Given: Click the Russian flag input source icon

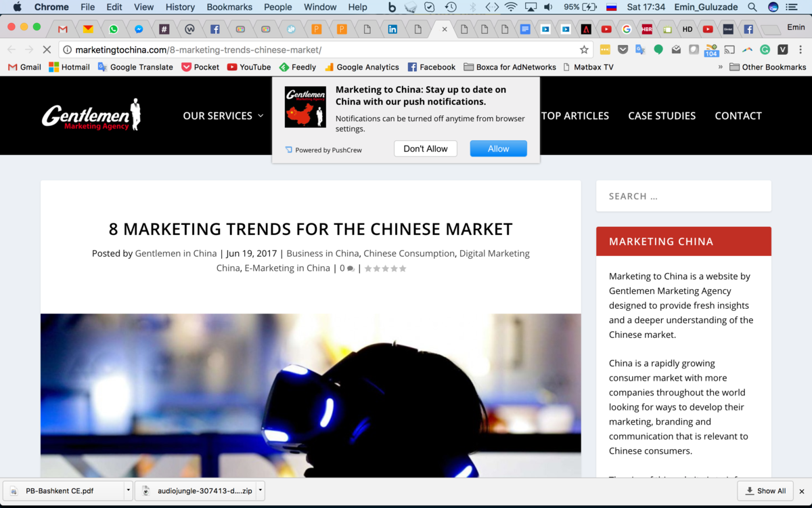Looking at the screenshot, I should click(x=612, y=7).
